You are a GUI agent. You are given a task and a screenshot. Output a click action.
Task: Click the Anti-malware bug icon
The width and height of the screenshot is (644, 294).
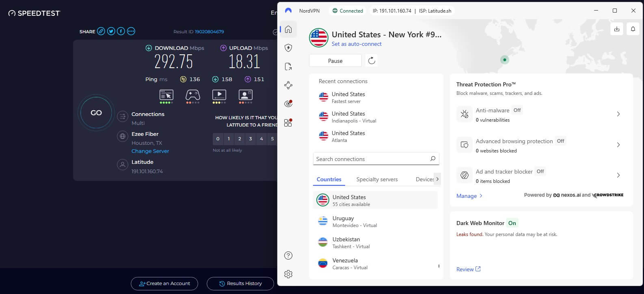[x=465, y=114]
